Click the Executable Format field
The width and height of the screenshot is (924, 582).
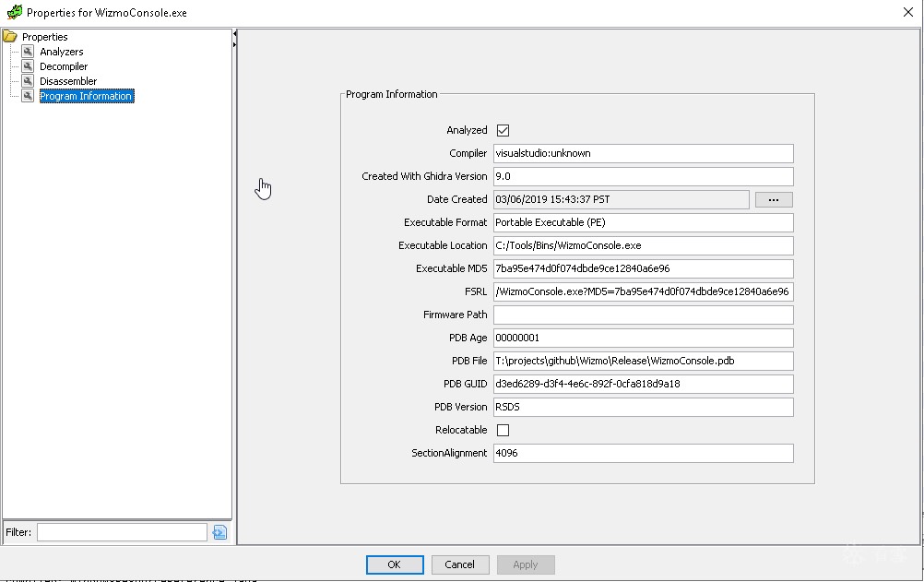click(644, 222)
